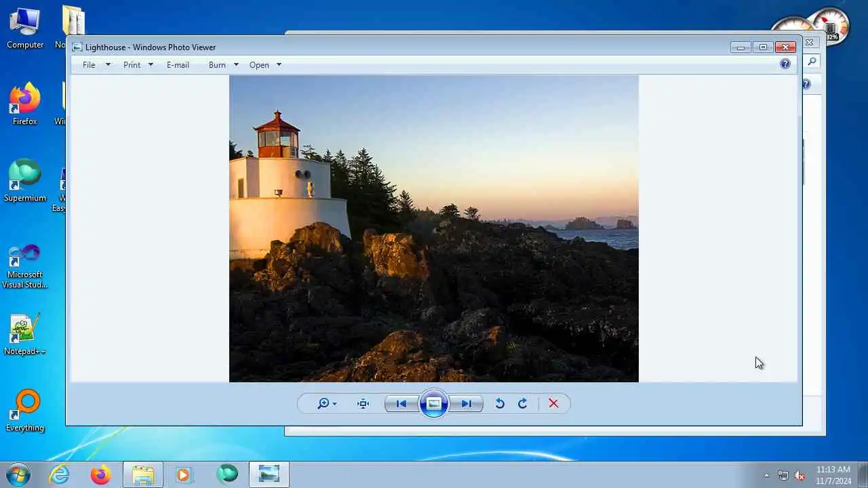Image resolution: width=868 pixels, height=488 pixels.
Task: Open Photo Viewer help icon
Action: pos(785,64)
